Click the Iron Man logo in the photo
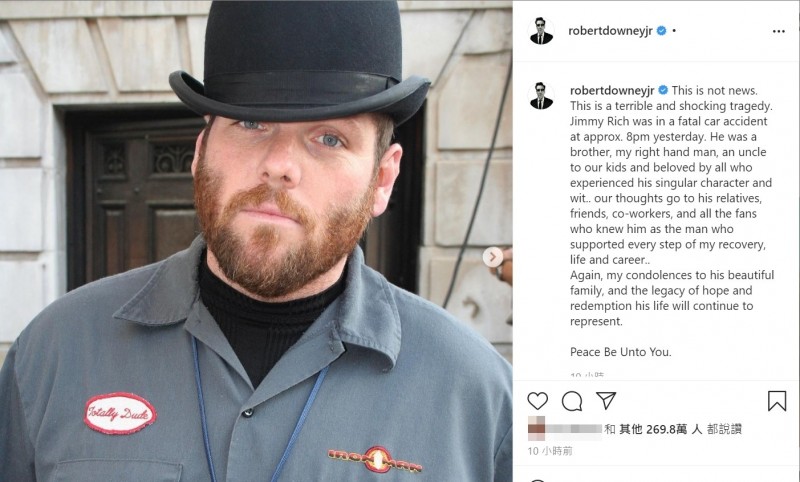The image size is (800, 482). 375,460
